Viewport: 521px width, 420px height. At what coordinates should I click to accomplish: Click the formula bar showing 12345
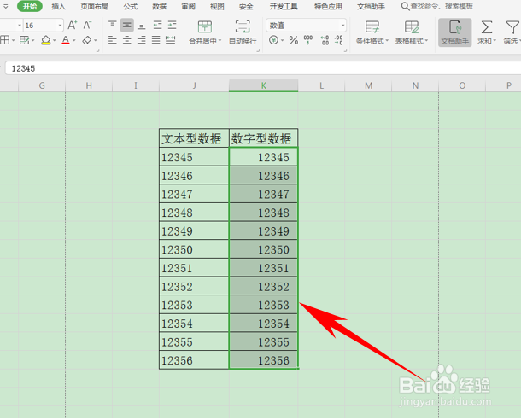click(x=262, y=68)
